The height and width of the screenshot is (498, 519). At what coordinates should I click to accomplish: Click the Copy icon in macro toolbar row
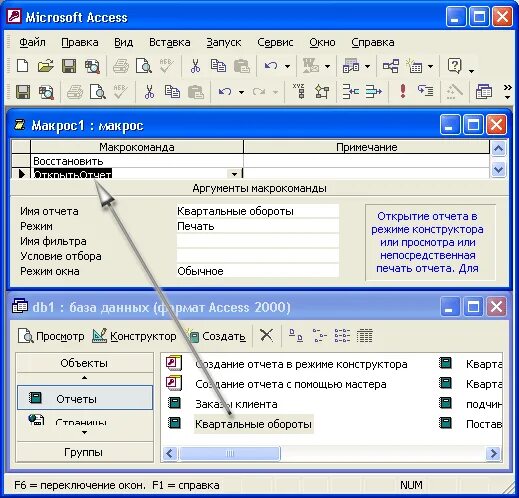(172, 92)
